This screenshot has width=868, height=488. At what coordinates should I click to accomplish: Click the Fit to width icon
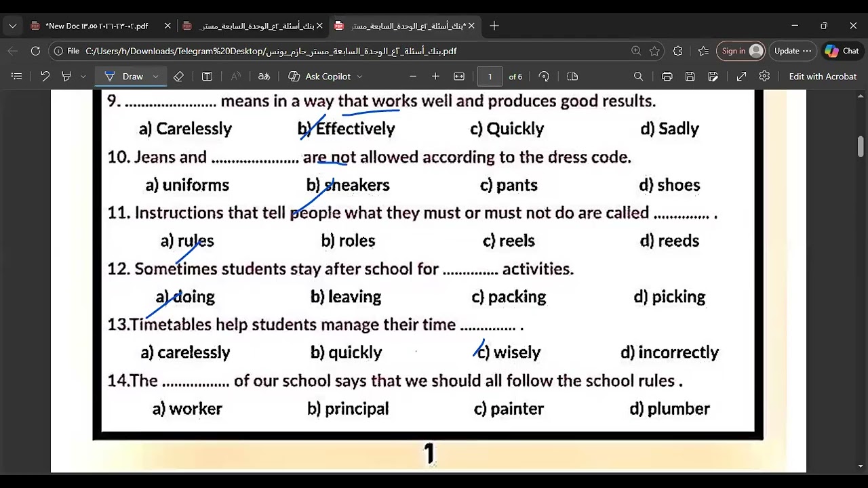click(459, 77)
